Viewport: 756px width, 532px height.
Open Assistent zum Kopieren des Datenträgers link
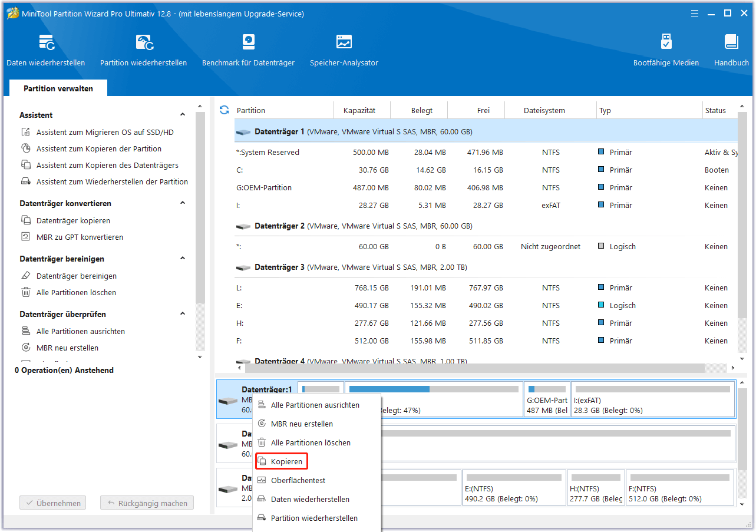tap(107, 165)
